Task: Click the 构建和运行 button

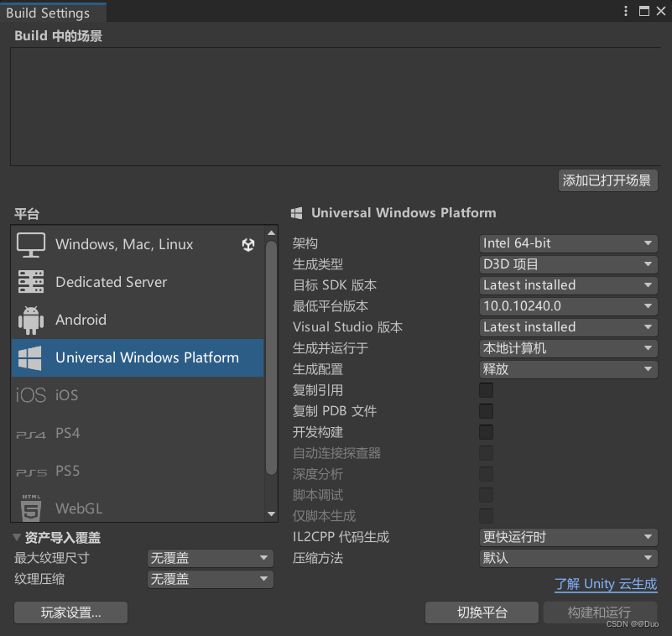Action: [600, 613]
